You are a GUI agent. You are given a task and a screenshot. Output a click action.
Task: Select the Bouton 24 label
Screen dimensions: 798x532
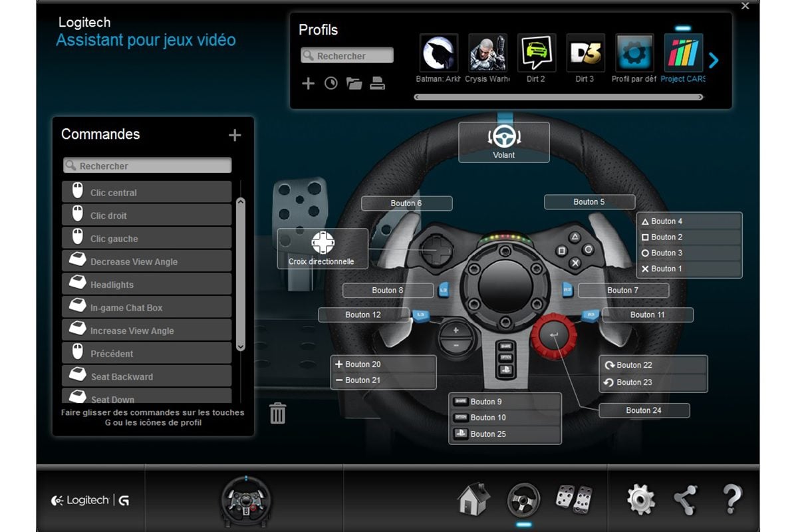click(644, 411)
